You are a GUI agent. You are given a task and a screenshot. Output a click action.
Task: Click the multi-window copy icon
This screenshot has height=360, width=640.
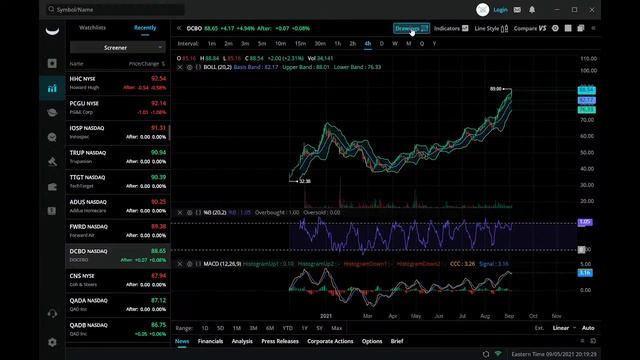point(581,28)
